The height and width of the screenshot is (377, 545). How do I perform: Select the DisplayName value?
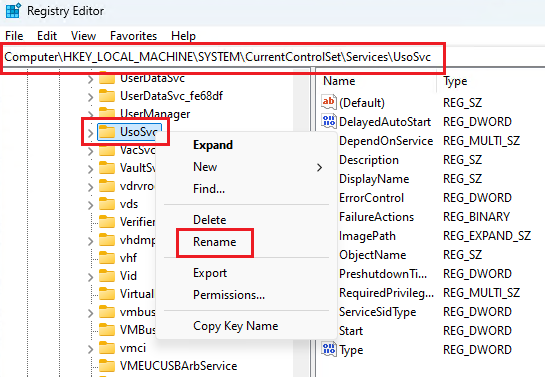coord(374,179)
